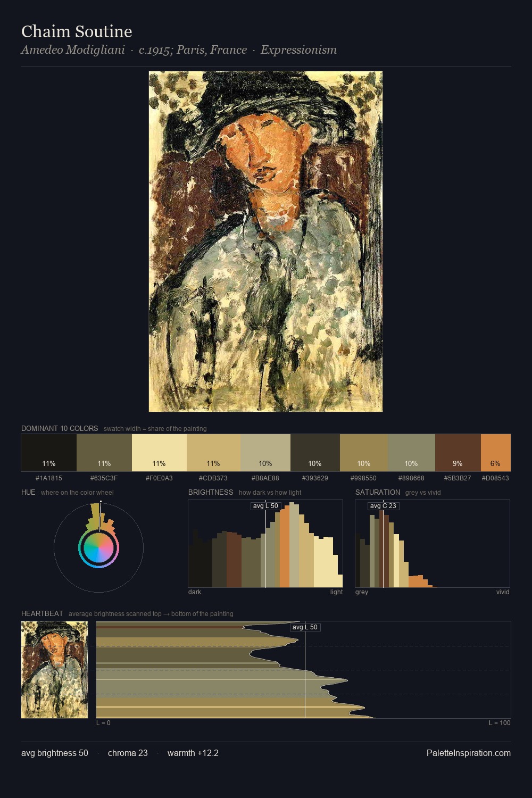
Task: Open the main Chaim Soutine painting image
Action: point(265,242)
